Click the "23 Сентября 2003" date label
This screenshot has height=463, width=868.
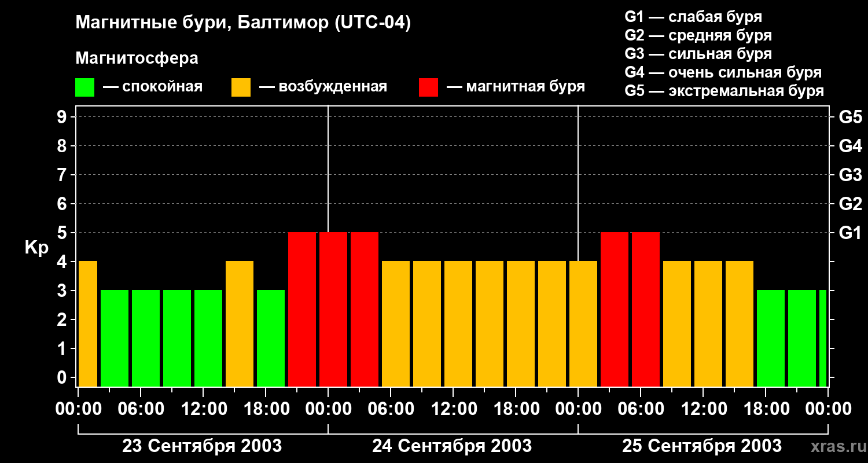tap(202, 446)
